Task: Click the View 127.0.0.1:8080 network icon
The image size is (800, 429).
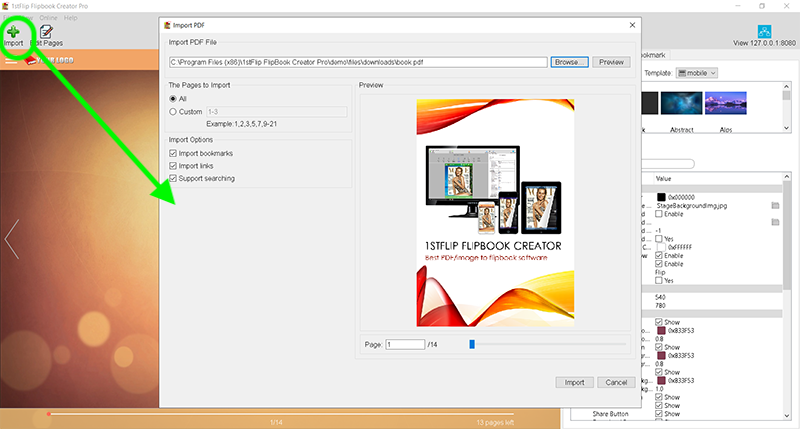Action: [764, 31]
